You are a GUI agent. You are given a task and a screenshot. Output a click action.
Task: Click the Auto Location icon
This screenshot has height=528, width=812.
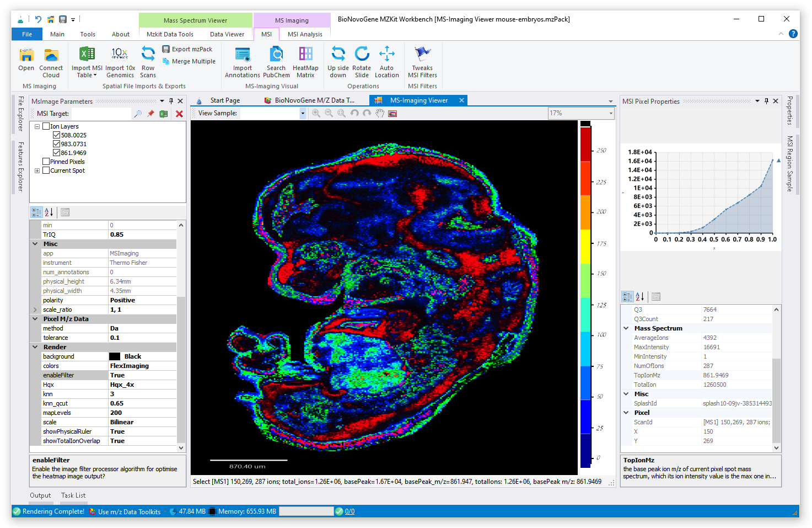click(387, 54)
